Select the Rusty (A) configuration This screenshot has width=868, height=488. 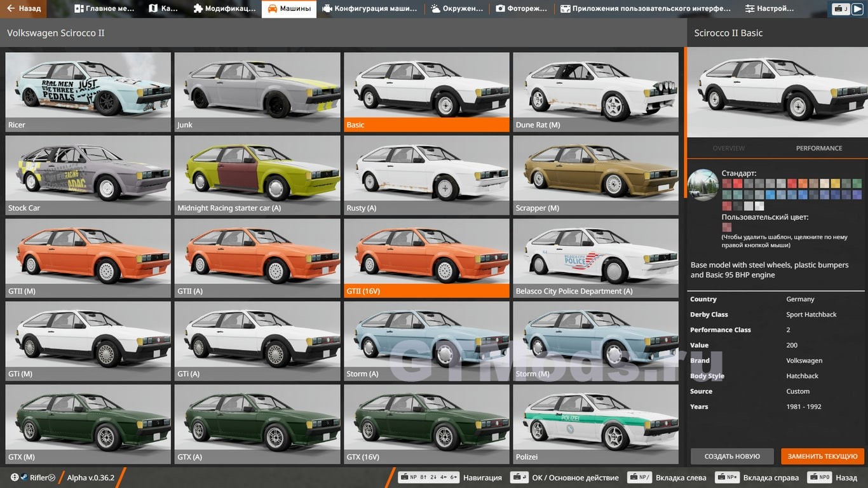point(426,175)
